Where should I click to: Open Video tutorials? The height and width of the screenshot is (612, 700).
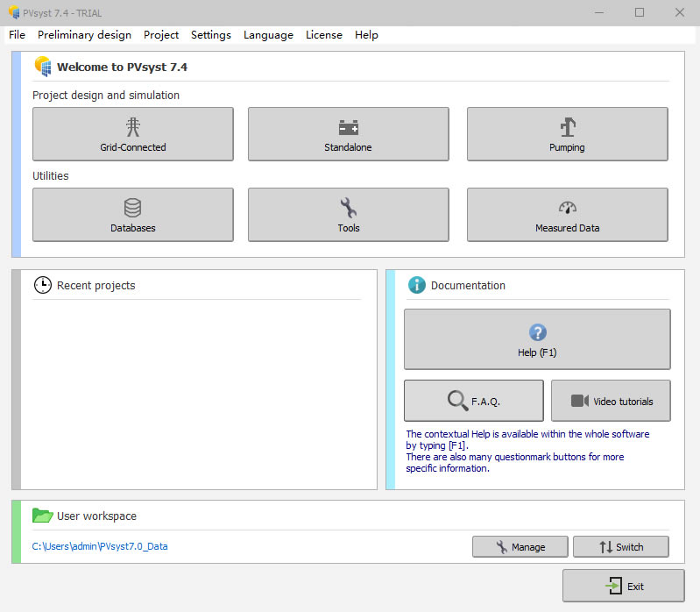[x=611, y=401]
